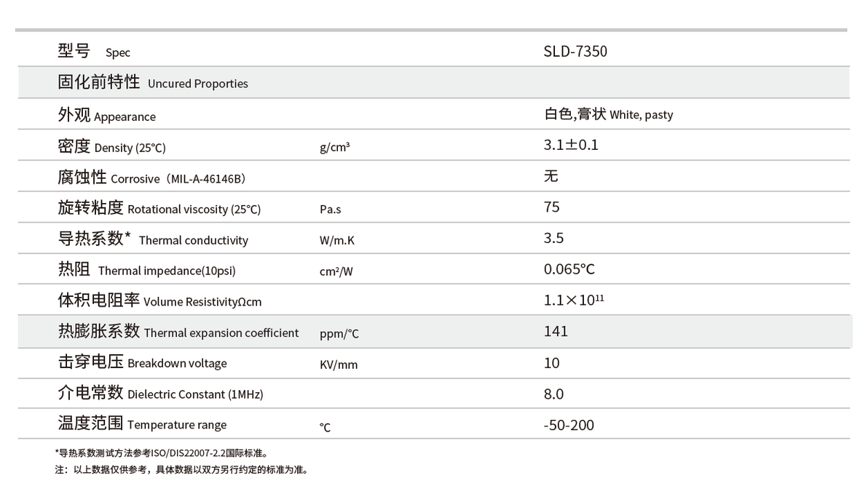
Task: Select the Rotational viscosity value 75
Action: pyautogui.click(x=551, y=207)
